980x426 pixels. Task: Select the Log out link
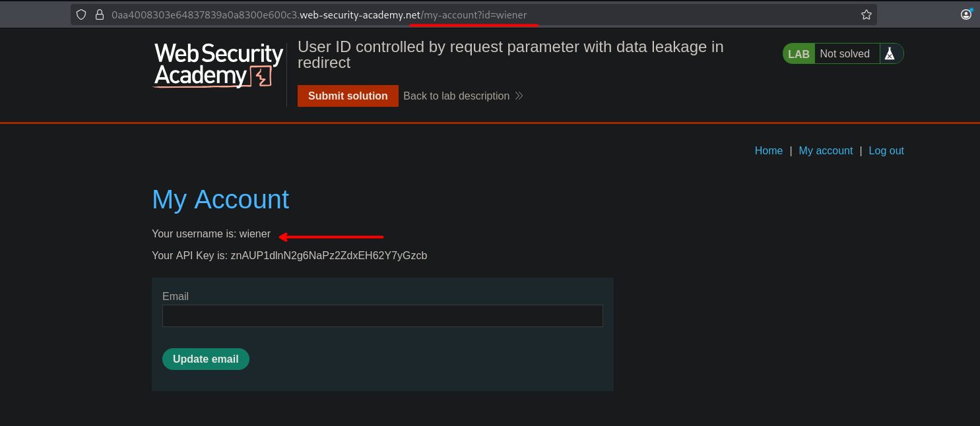(x=886, y=151)
